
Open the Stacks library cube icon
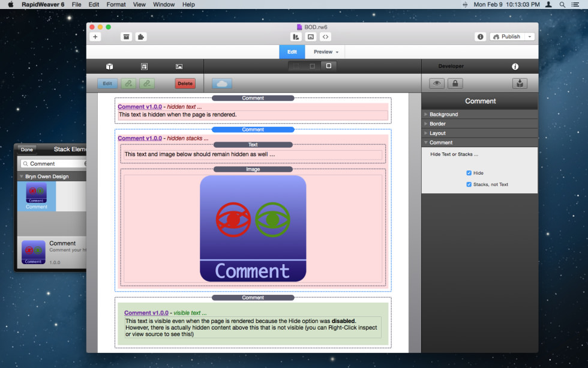click(x=109, y=67)
